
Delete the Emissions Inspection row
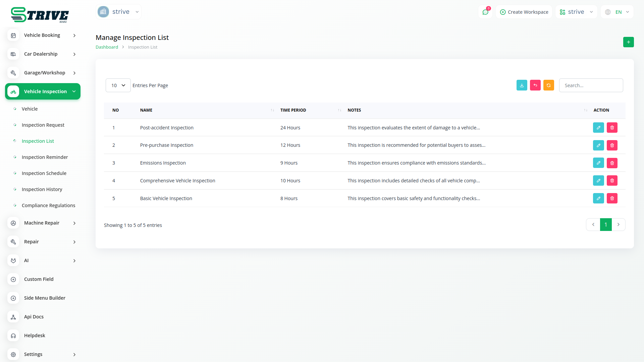(612, 163)
